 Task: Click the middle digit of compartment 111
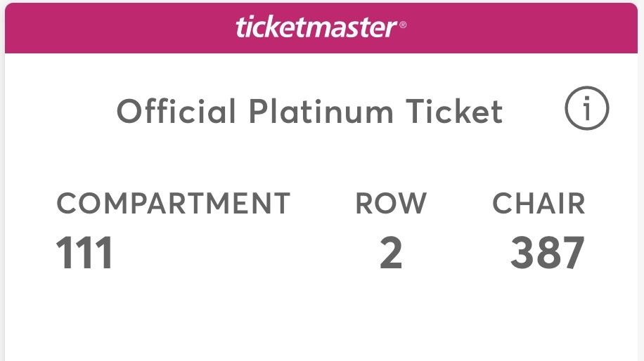[84, 253]
